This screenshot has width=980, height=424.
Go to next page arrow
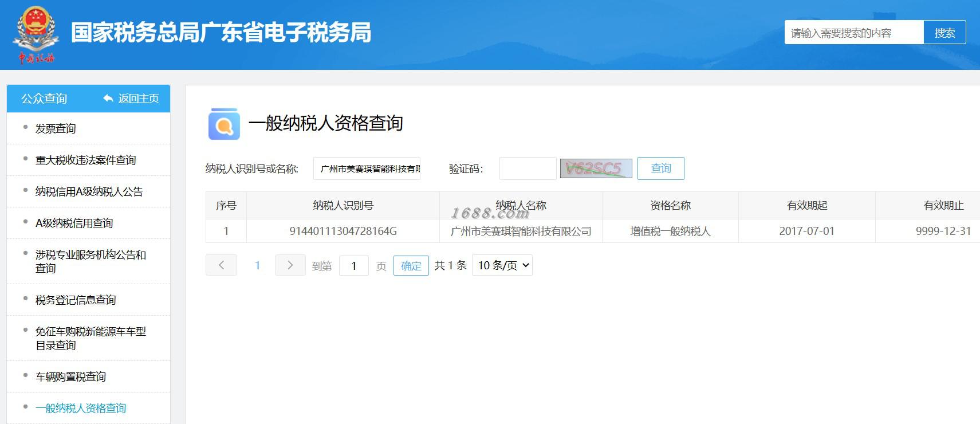(x=290, y=265)
